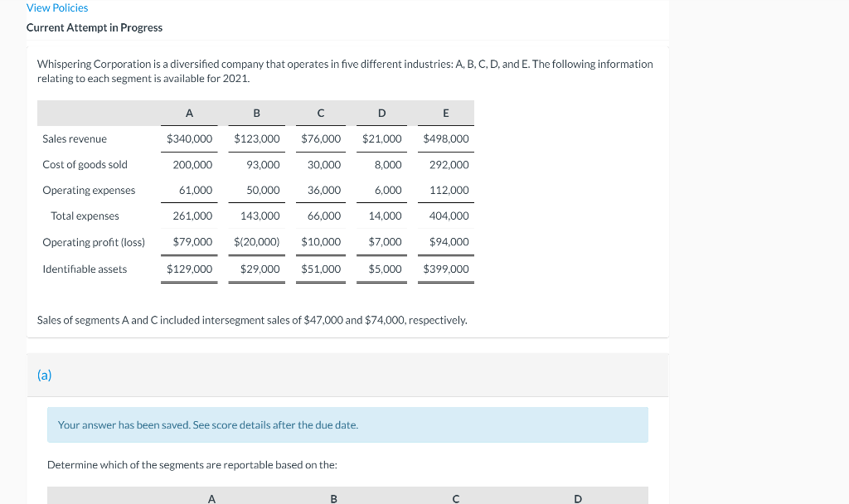Viewport: 849px width, 504px height.
Task: Click the saved answer notification banner
Action: click(347, 424)
